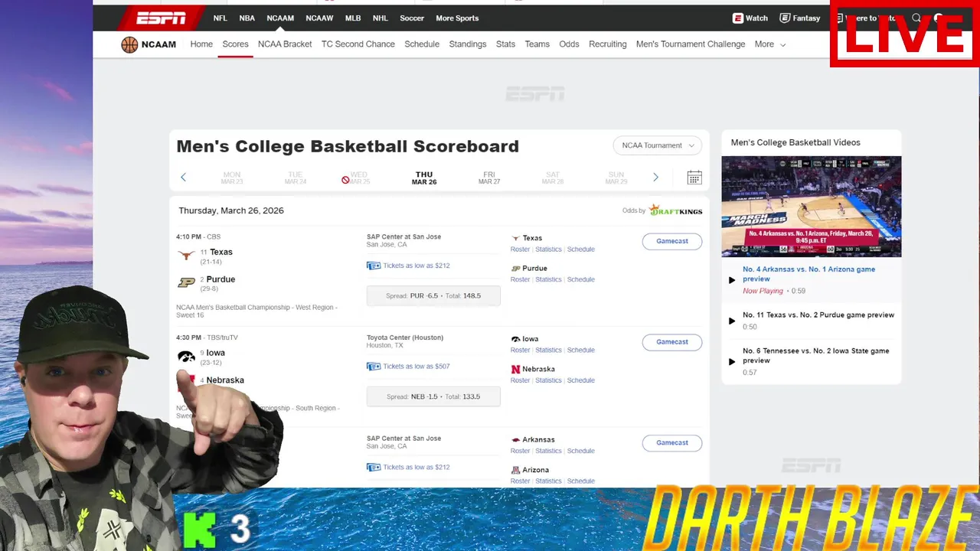Screen dimensions: 980x551
Task: Open Gamecast for Arkansas vs Arizona
Action: (672, 442)
